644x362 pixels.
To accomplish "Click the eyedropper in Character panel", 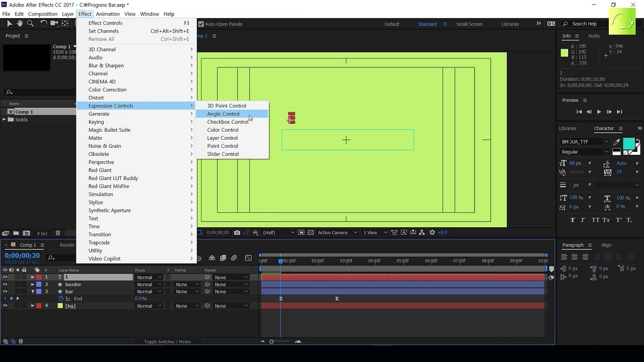I will click(x=616, y=142).
